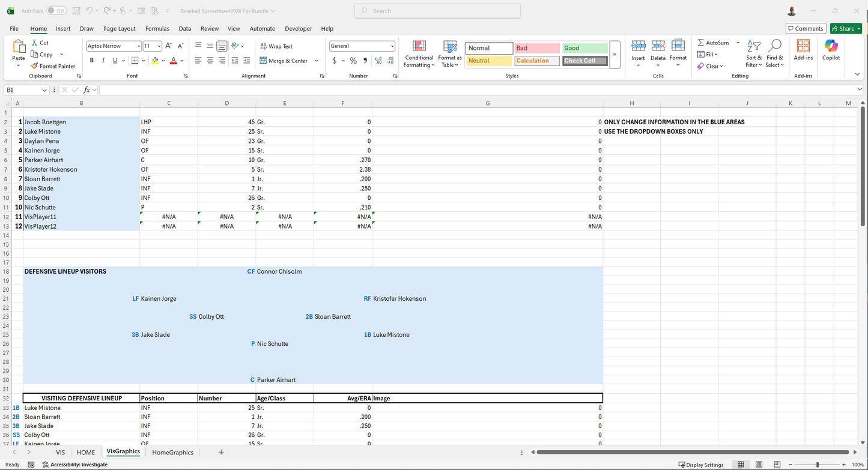The image size is (868, 470).
Task: Decrease decimal places
Action: click(x=390, y=61)
